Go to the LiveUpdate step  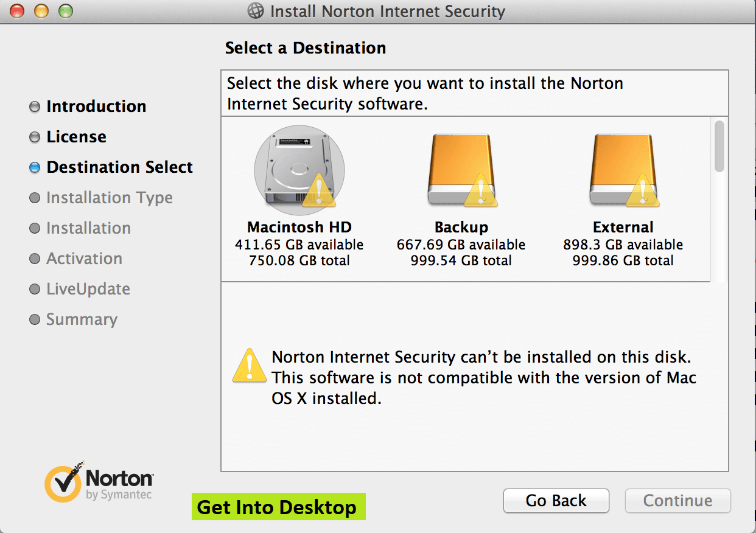[88, 289]
